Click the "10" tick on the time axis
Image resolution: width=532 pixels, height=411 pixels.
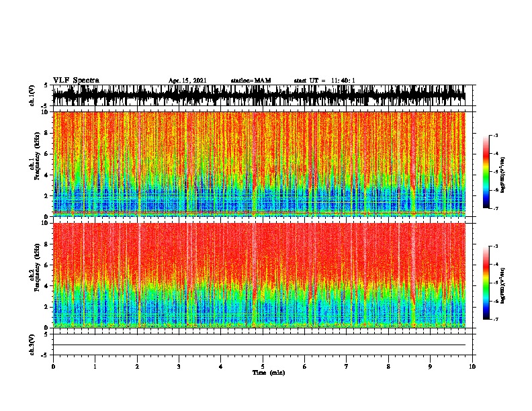coord(472,367)
